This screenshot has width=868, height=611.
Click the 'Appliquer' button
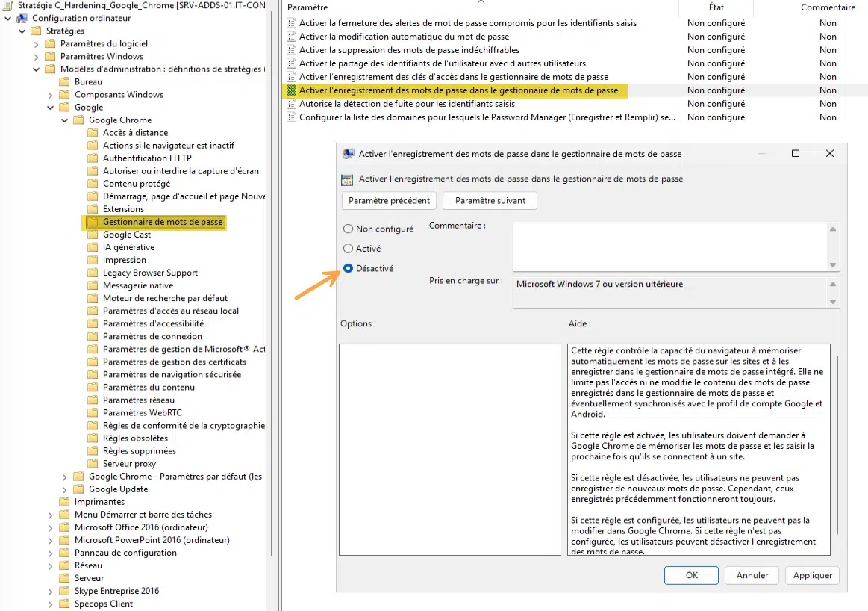812,576
